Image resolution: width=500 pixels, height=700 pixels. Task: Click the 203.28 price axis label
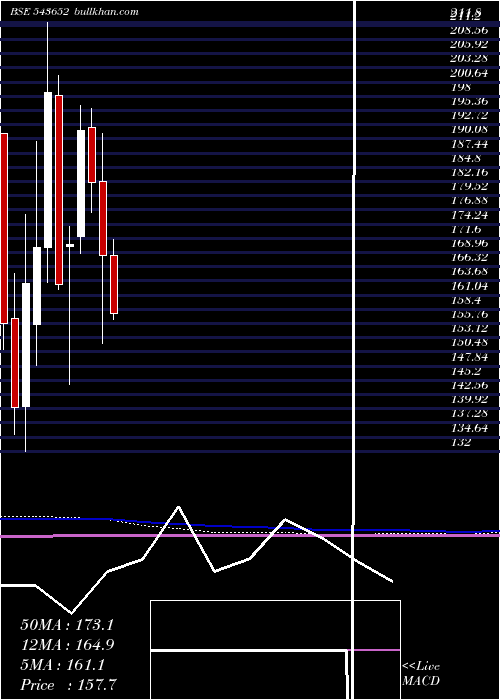tap(469, 59)
